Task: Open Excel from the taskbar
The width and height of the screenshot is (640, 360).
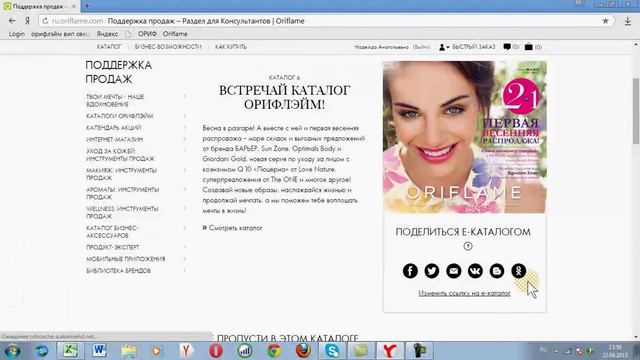Action: 70,351
